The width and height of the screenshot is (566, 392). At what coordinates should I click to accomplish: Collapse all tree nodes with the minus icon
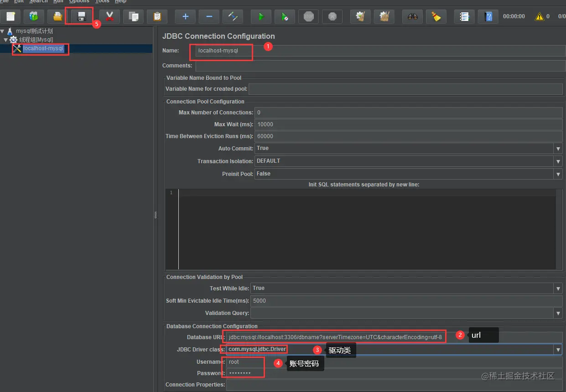(x=209, y=17)
